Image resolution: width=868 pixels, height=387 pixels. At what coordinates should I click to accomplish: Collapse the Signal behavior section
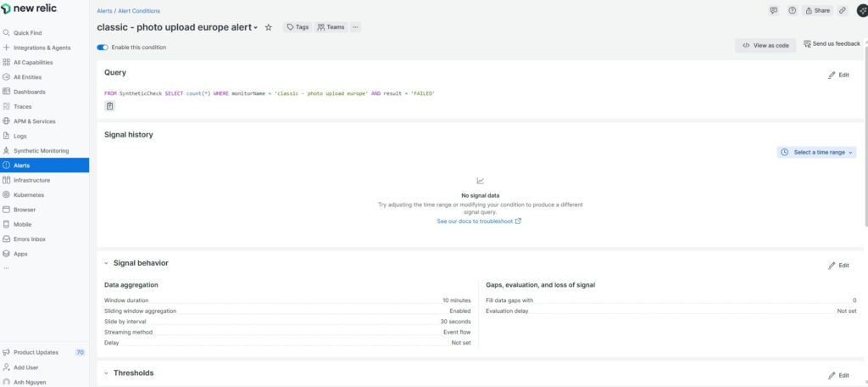[x=106, y=264]
